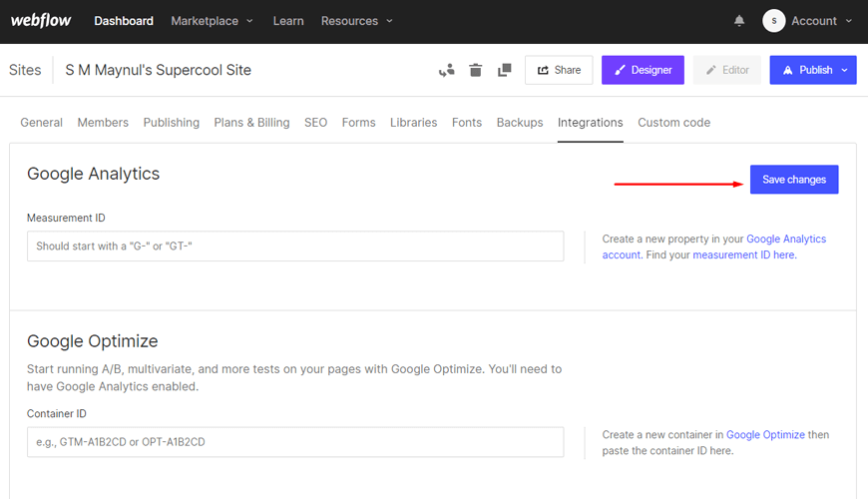The image size is (868, 499).
Task: Select the Integrations tab
Action: point(590,123)
